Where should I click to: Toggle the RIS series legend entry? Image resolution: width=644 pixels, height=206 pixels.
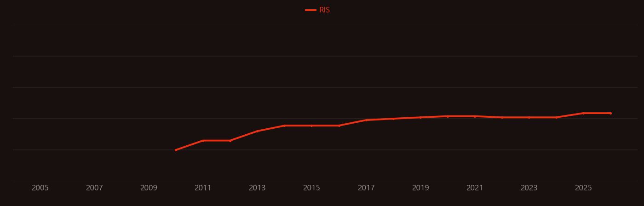[318, 10]
